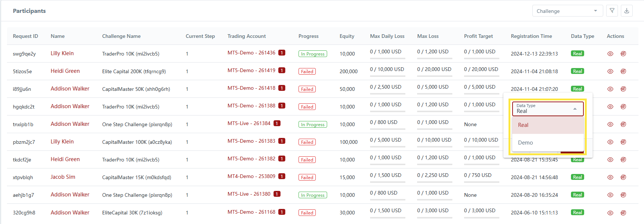Click eye icon in tnxipb1b row

click(610, 124)
